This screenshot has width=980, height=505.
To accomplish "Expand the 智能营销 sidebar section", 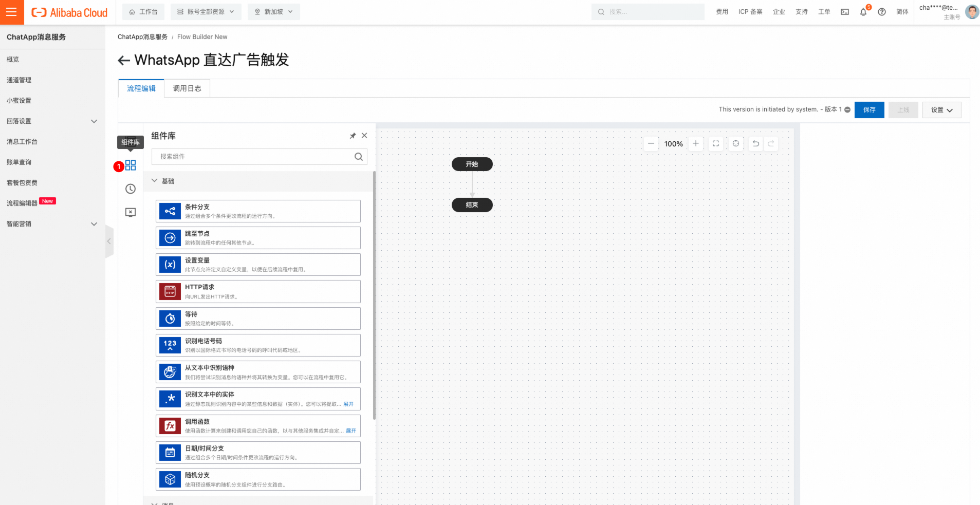I will 94,224.
